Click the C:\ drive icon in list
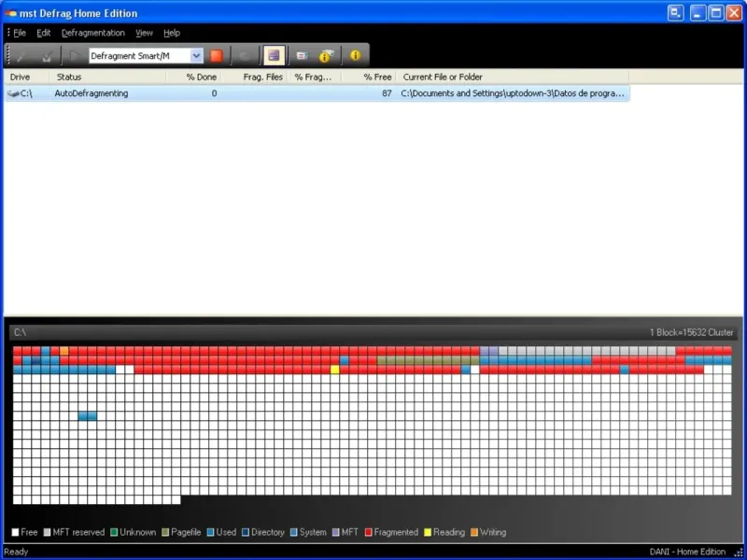This screenshot has width=747, height=560. point(13,94)
